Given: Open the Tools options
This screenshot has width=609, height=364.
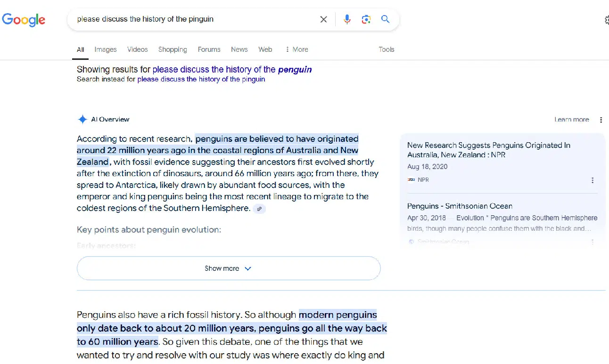Looking at the screenshot, I should click(x=387, y=49).
